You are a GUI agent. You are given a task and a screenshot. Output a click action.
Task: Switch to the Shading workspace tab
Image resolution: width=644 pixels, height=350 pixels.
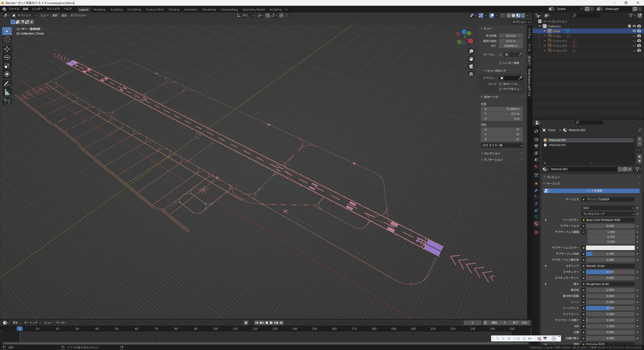[x=174, y=10]
